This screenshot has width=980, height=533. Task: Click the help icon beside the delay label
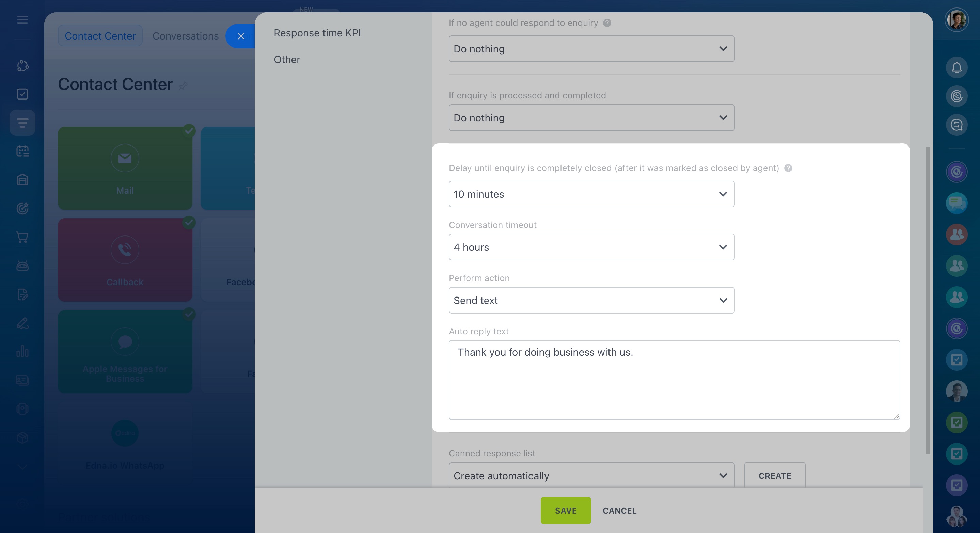pos(788,168)
